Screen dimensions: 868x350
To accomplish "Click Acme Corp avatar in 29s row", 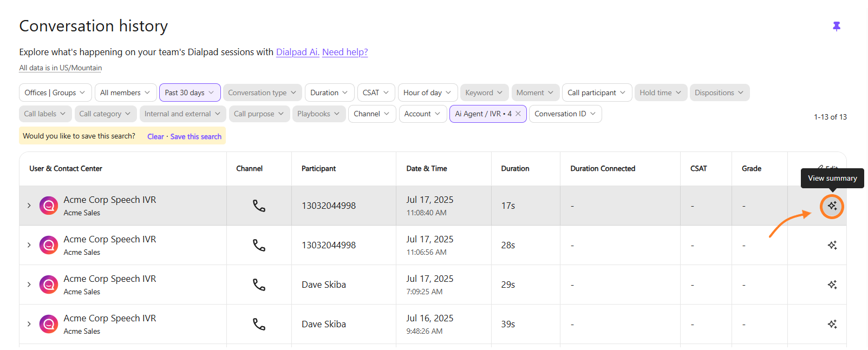I will pyautogui.click(x=49, y=285).
